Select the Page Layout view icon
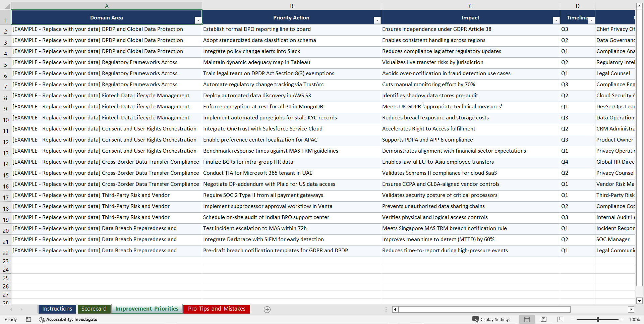Image resolution: width=644 pixels, height=324 pixels. 543,319
